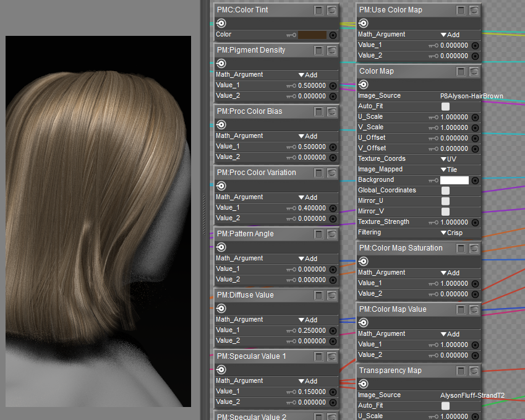Click input plug icon beside Texture_Strength

point(474,222)
